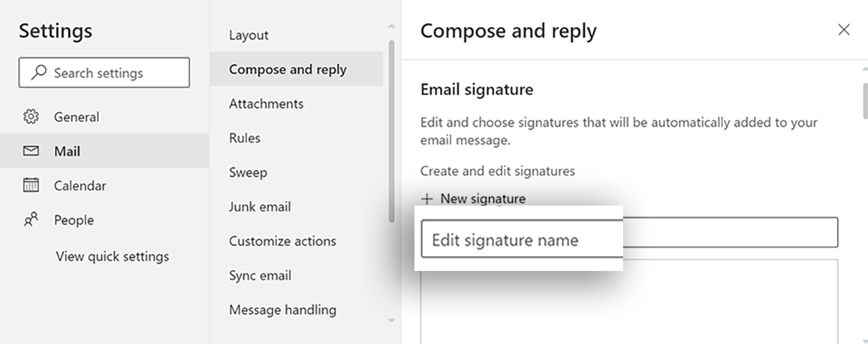The image size is (868, 344).
Task: Type in the Search settings field
Action: (x=113, y=73)
